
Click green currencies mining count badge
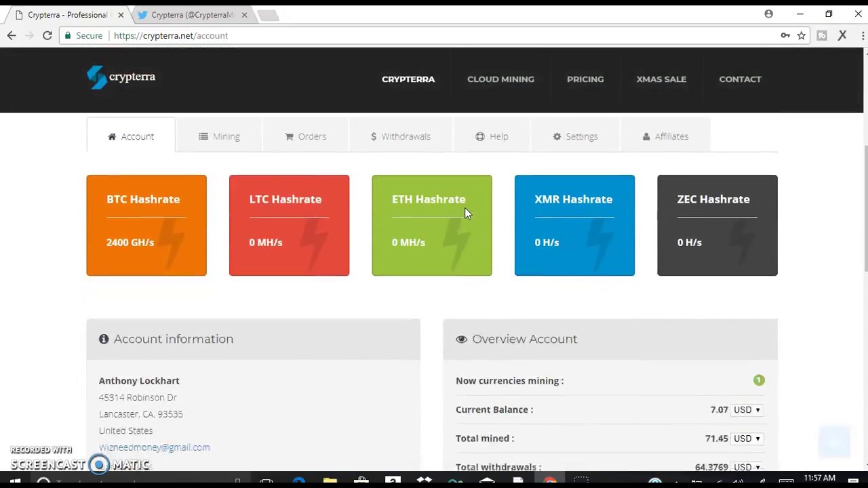coord(759,380)
